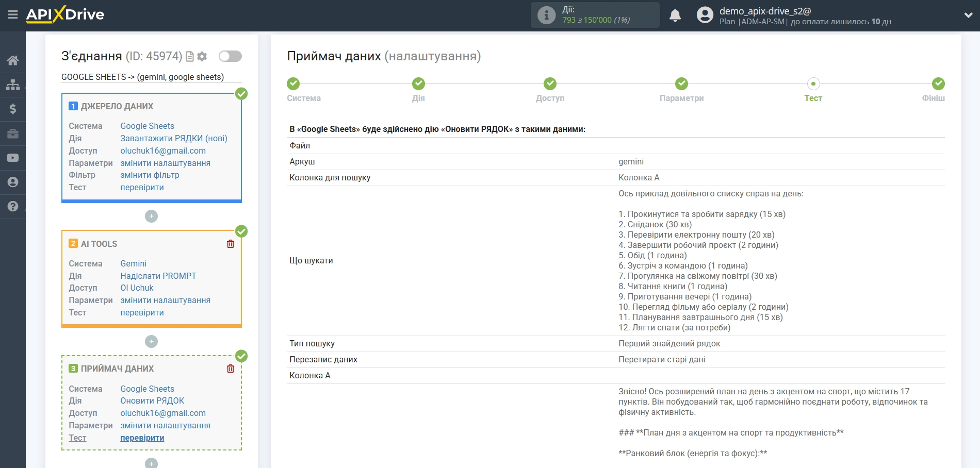The image size is (980, 468).
Task: Click перевірити in data receiver block
Action: 142,438
